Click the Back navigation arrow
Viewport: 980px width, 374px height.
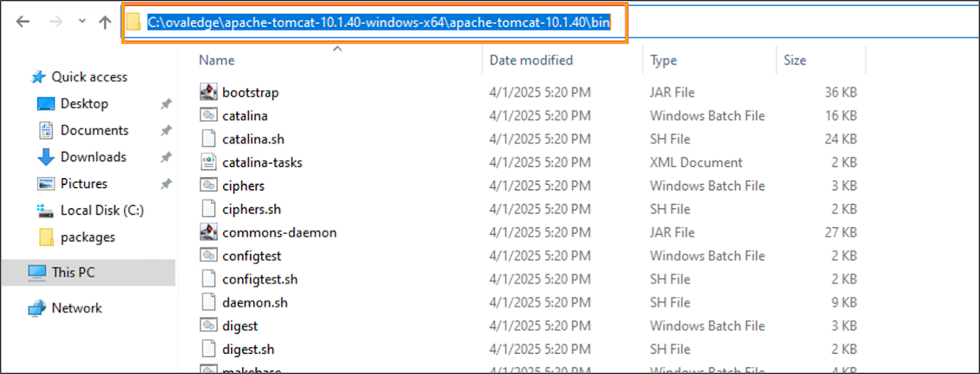23,22
